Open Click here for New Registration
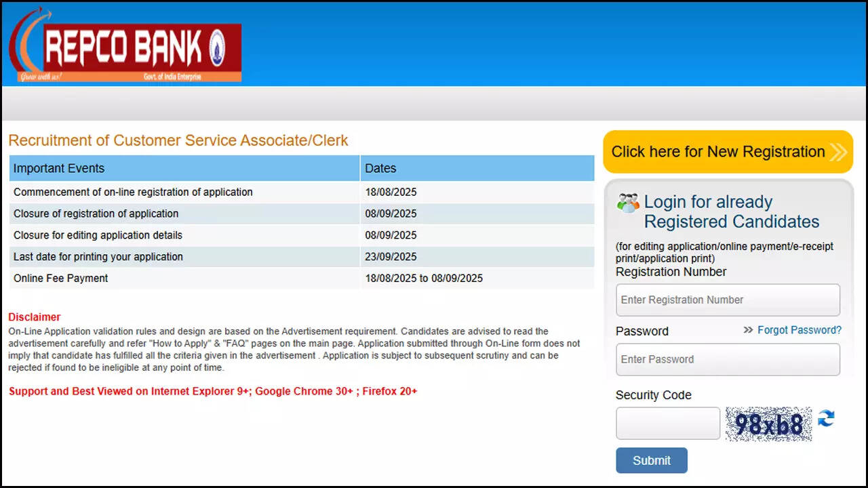Screen dimensions: 868x488 pos(728,152)
